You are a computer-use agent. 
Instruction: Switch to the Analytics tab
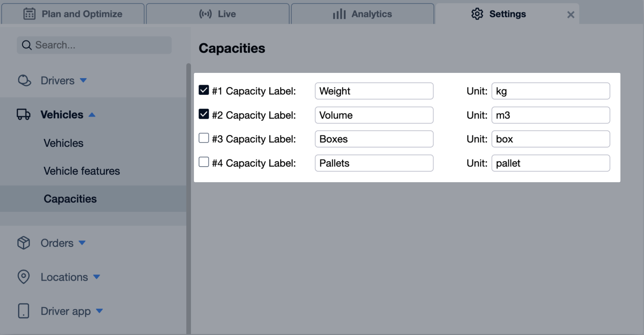click(x=362, y=14)
